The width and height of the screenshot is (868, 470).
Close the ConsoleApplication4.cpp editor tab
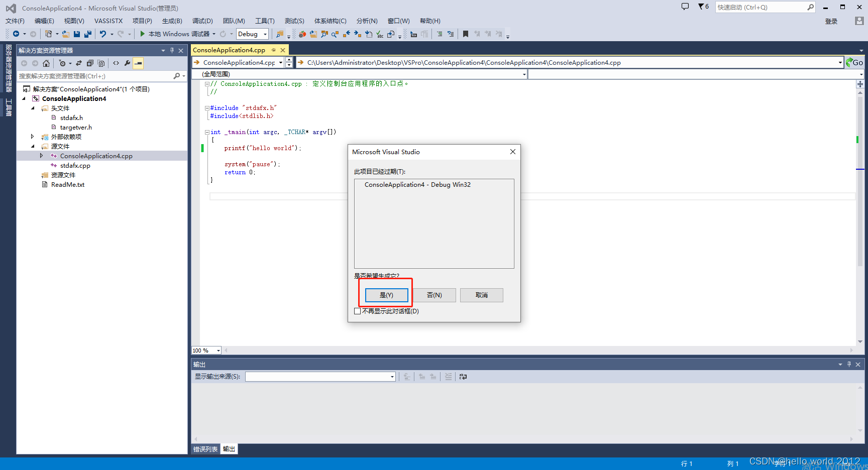[x=283, y=50]
